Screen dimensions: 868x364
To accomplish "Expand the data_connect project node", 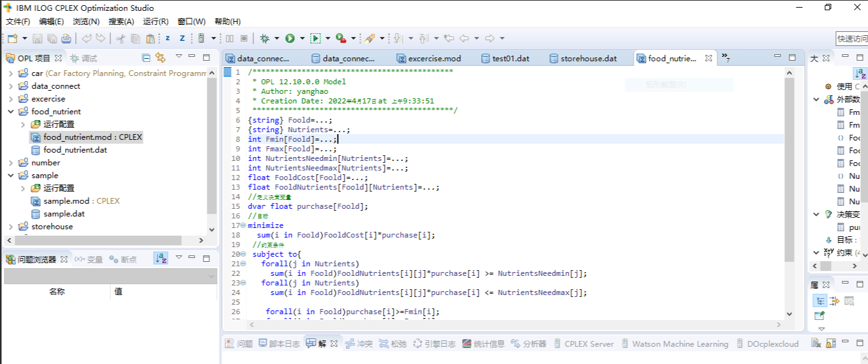I will 11,86.
